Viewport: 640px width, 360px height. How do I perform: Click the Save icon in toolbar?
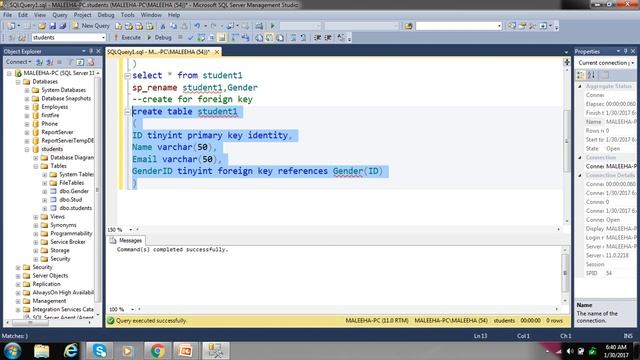(x=52, y=26)
